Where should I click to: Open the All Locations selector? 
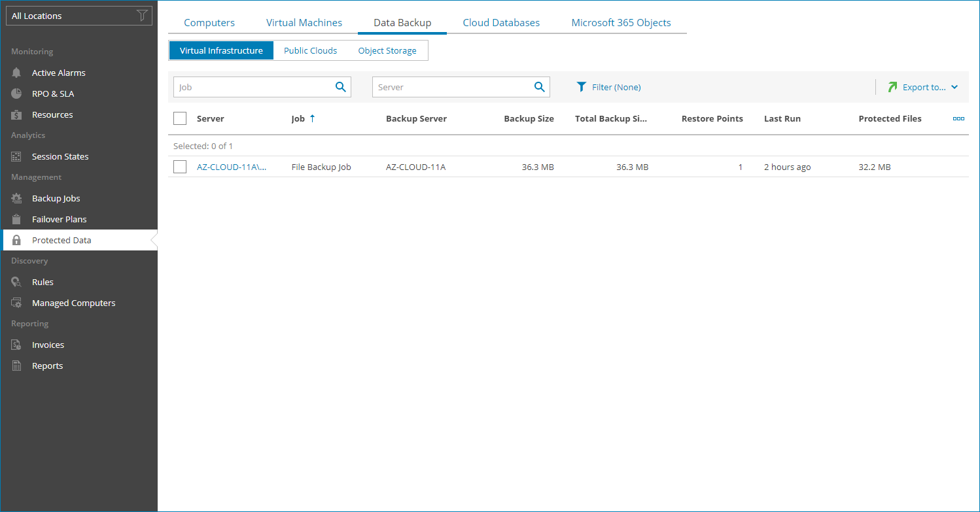pyautogui.click(x=79, y=16)
